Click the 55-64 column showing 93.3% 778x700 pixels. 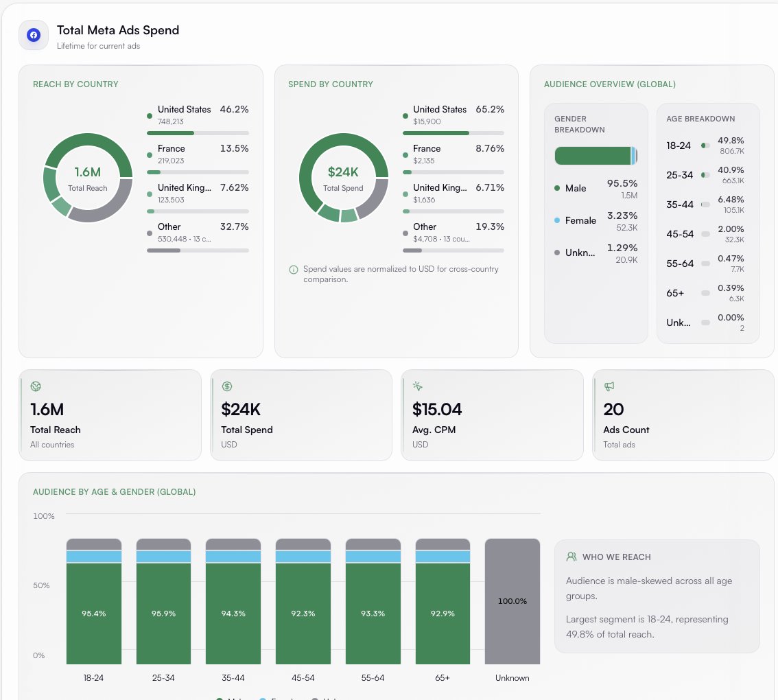[x=373, y=601]
